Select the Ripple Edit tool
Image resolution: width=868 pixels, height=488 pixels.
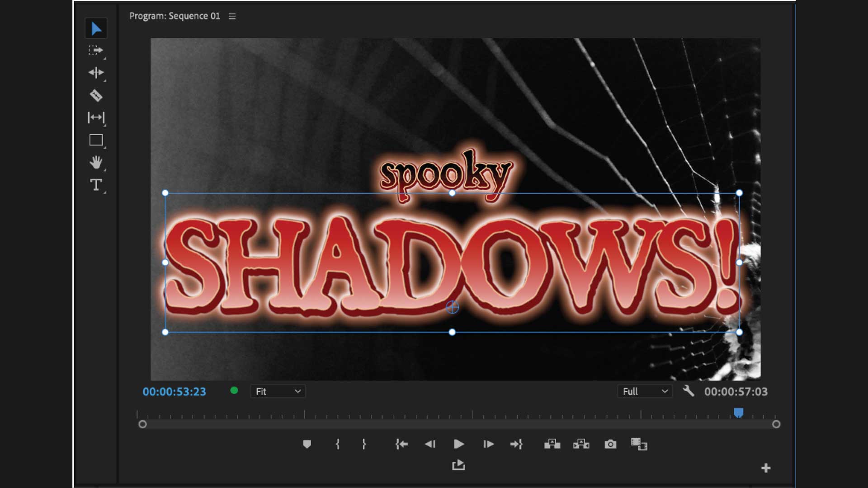click(96, 73)
